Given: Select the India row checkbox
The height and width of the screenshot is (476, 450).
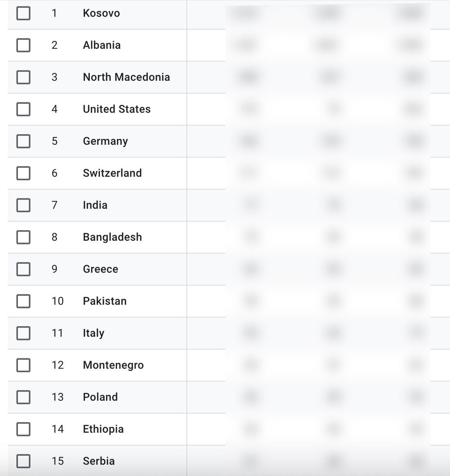Looking at the screenshot, I should 23,205.
